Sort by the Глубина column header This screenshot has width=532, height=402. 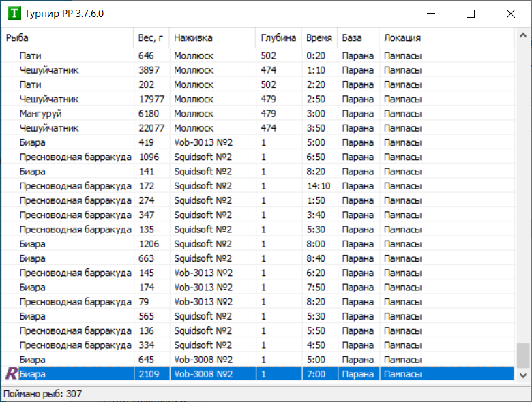(278, 37)
